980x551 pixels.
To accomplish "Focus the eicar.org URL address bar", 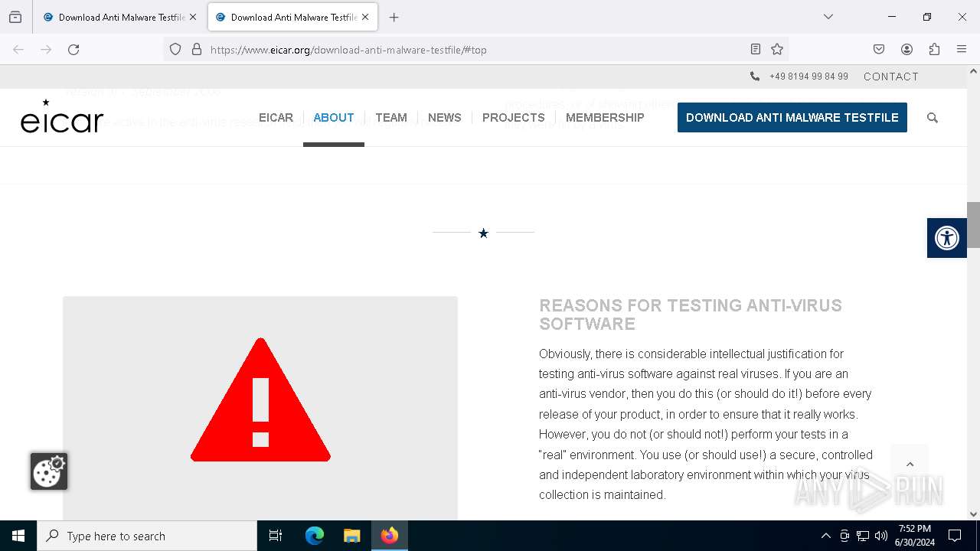I will [475, 50].
